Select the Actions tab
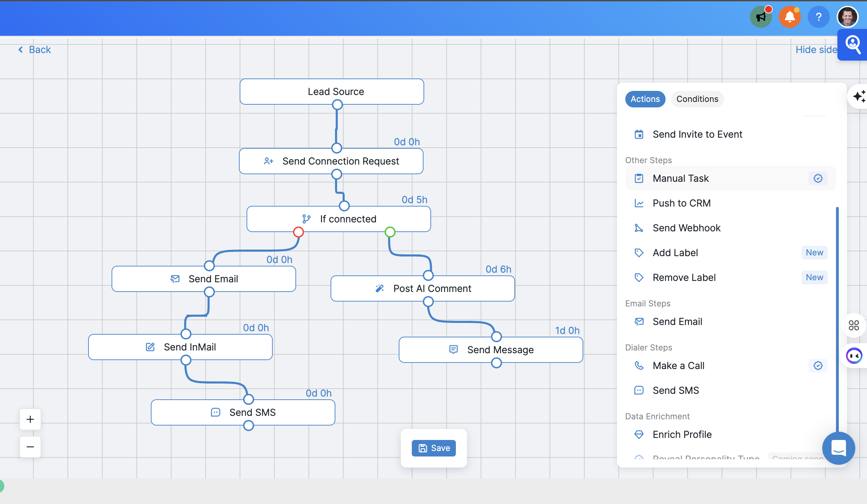 click(x=645, y=99)
